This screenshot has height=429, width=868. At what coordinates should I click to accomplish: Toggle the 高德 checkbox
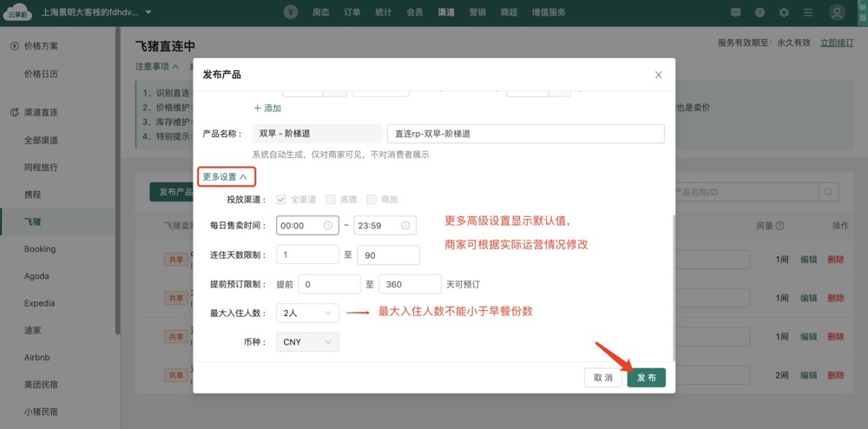[330, 199]
